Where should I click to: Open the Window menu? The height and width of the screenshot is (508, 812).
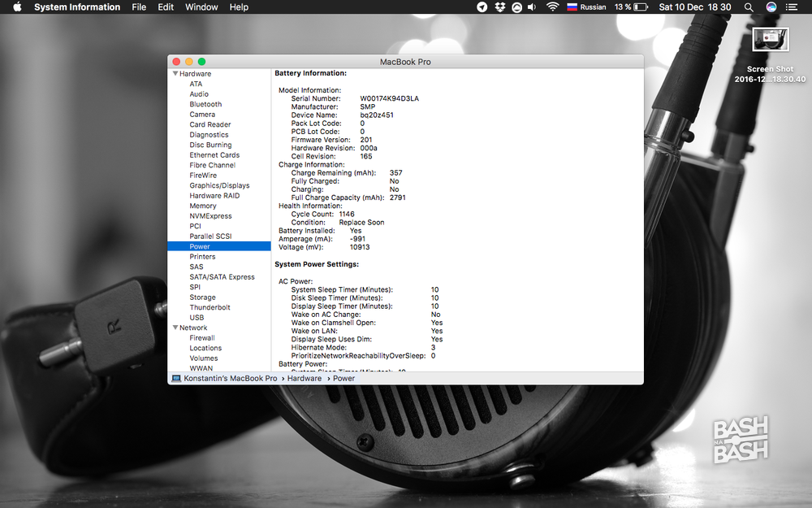coord(201,7)
